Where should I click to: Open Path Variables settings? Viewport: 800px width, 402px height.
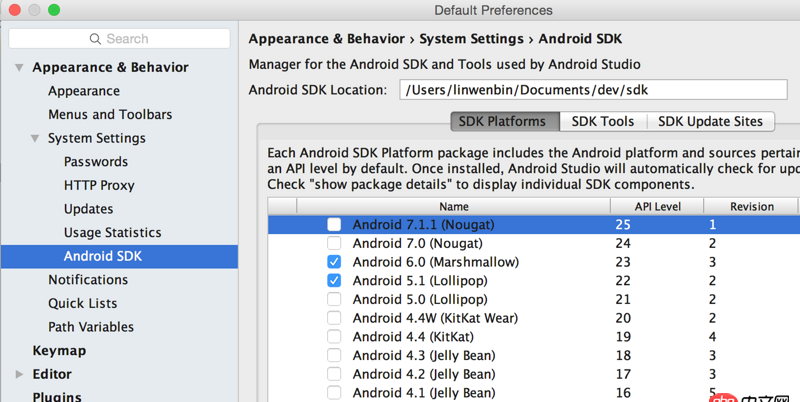pyautogui.click(x=91, y=327)
